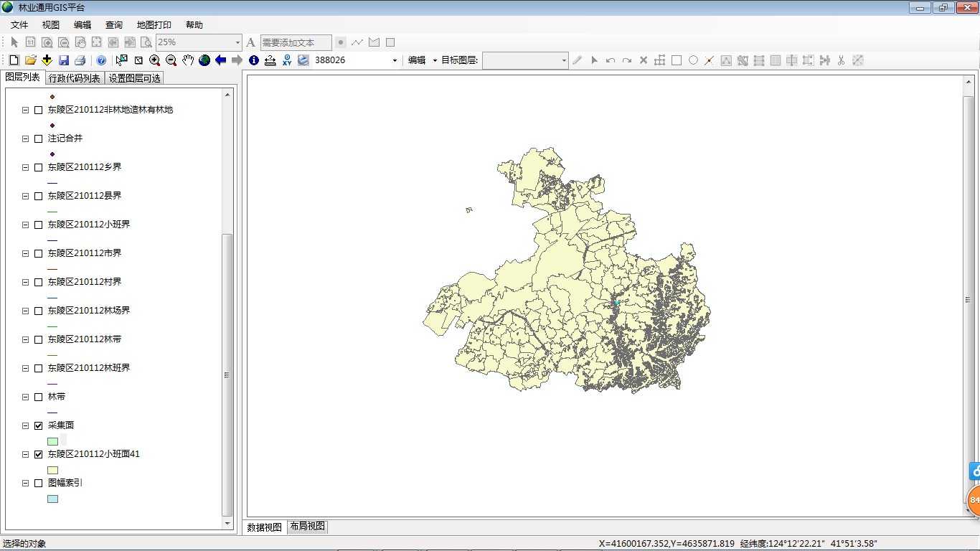Click the 需要添加文本 text input field
This screenshot has height=551, width=980.
[296, 43]
